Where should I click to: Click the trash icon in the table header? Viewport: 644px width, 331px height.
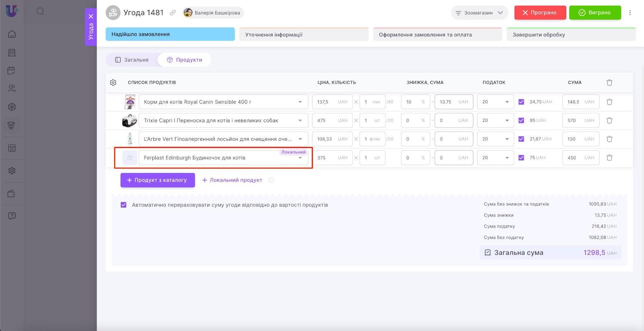coord(609,83)
